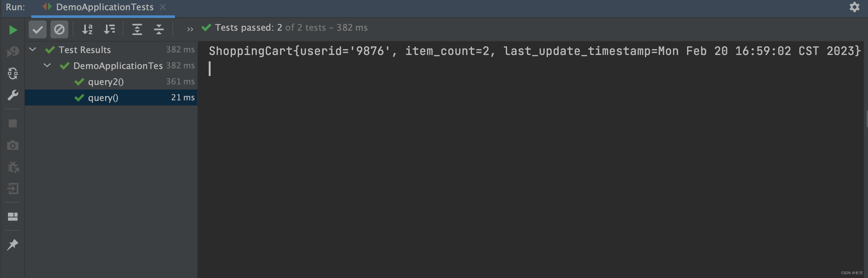This screenshot has width=868, height=278.
Task: Sort tests alphabetically
Action: click(87, 29)
